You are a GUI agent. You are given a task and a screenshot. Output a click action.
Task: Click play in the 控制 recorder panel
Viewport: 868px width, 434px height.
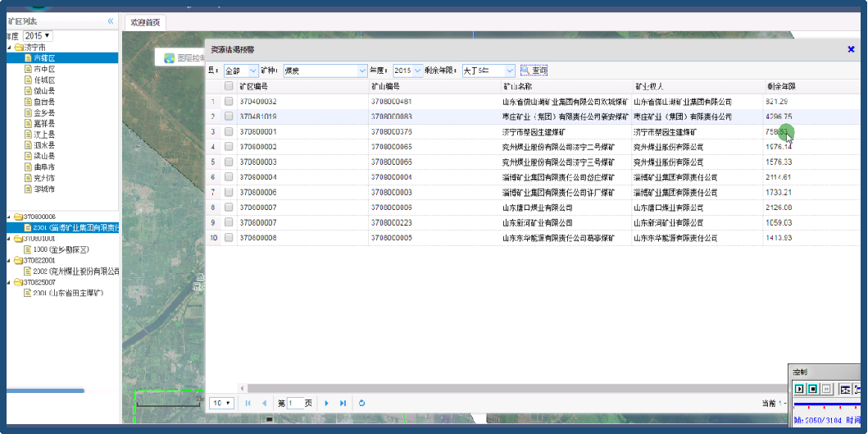799,389
